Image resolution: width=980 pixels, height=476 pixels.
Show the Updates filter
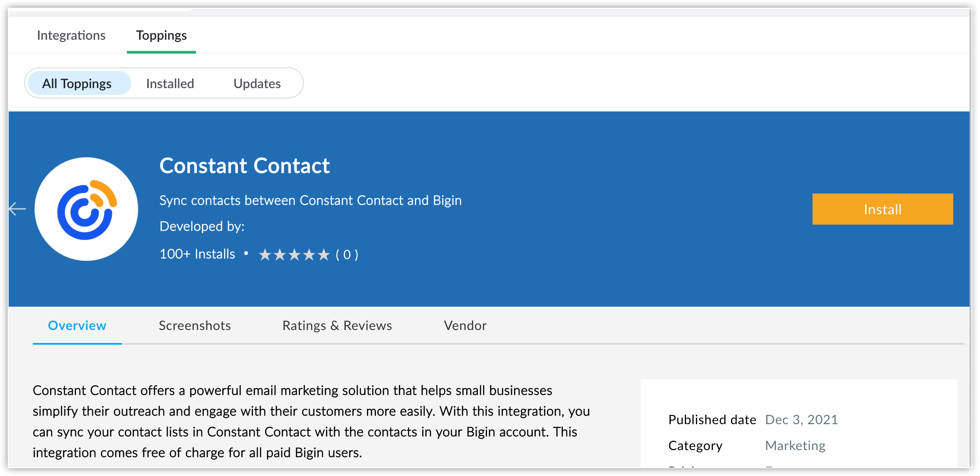click(257, 83)
